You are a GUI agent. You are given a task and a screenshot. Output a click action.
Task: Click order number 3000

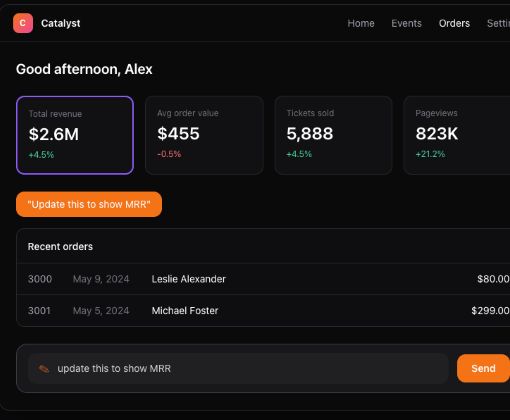[x=40, y=279]
